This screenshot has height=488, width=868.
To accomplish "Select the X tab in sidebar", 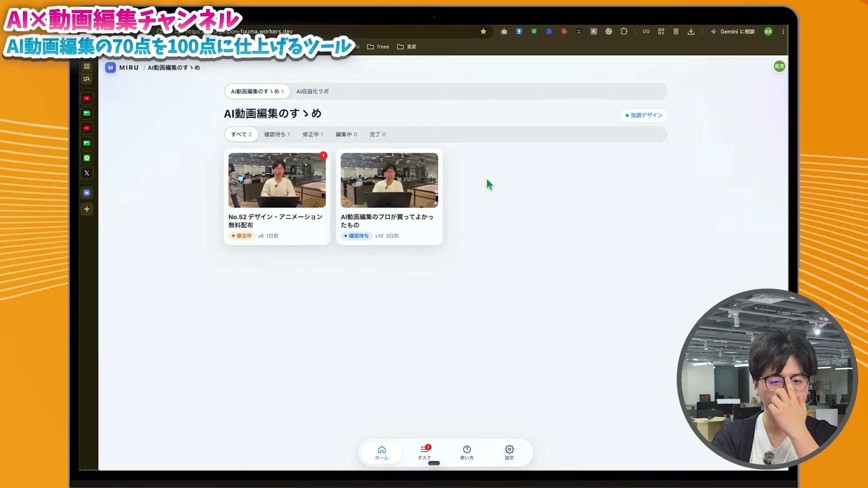I will pyautogui.click(x=87, y=173).
